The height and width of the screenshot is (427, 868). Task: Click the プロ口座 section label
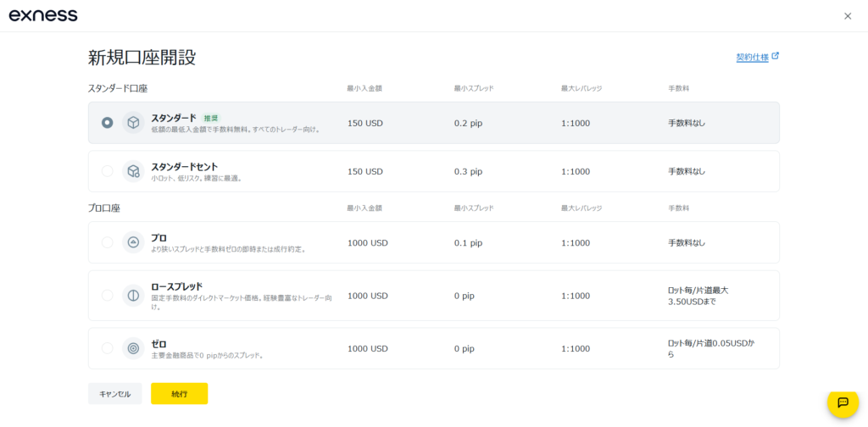pos(104,208)
